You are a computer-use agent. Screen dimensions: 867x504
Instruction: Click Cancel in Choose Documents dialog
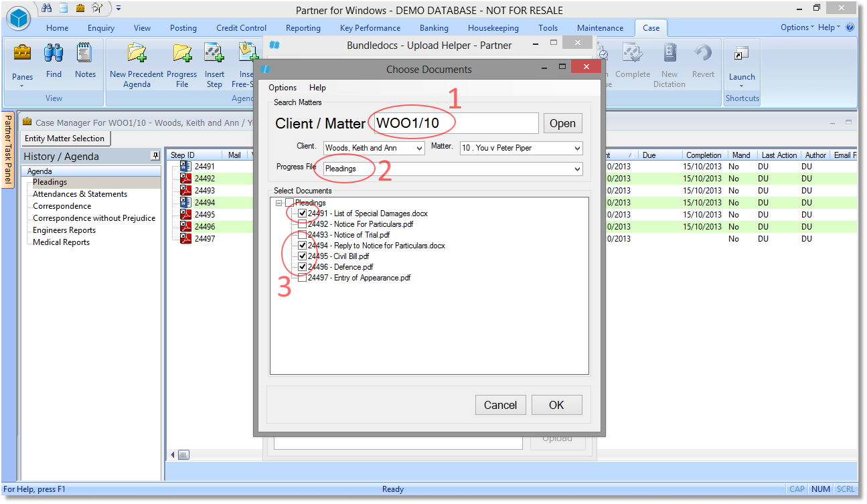click(500, 405)
